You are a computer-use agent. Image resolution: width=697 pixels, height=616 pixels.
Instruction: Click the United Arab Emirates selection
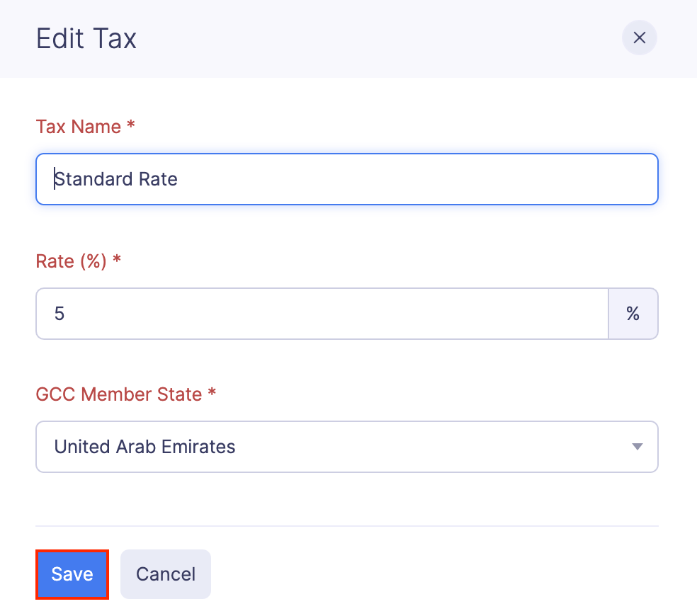point(144,447)
